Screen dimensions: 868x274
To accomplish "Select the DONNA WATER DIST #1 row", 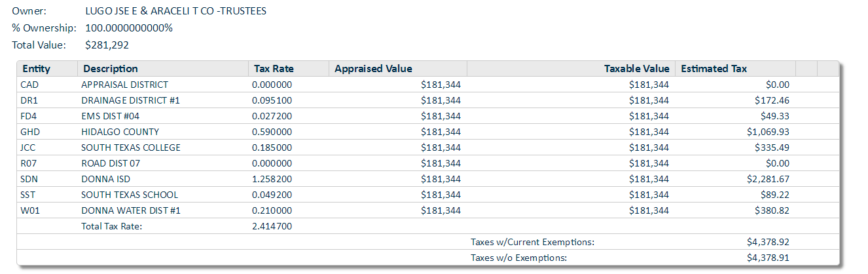I will 428,210.
